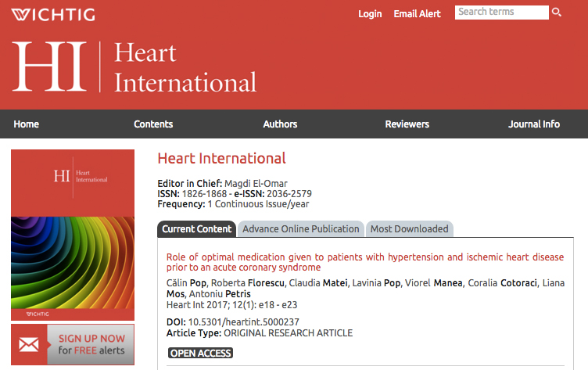
Task: Select the Reviewers menu item
Action: coord(407,124)
